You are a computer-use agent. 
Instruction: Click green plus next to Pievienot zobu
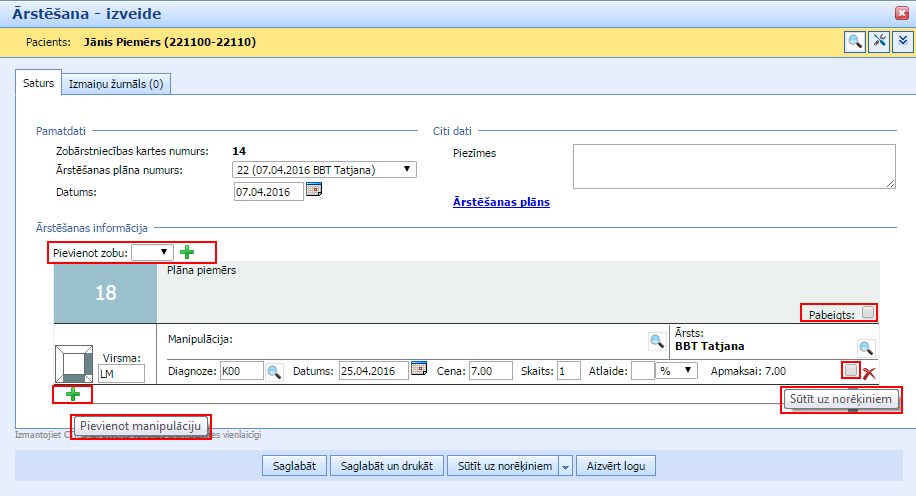(187, 252)
